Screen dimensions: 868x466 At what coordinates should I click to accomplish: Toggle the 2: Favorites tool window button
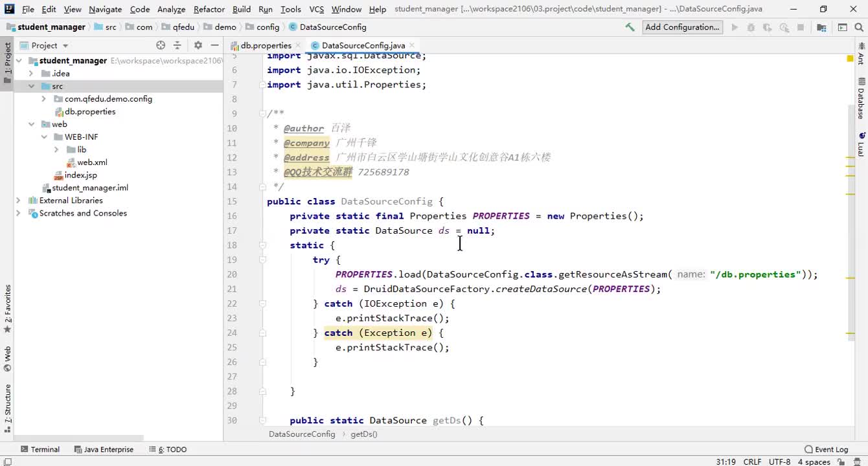(x=8, y=309)
